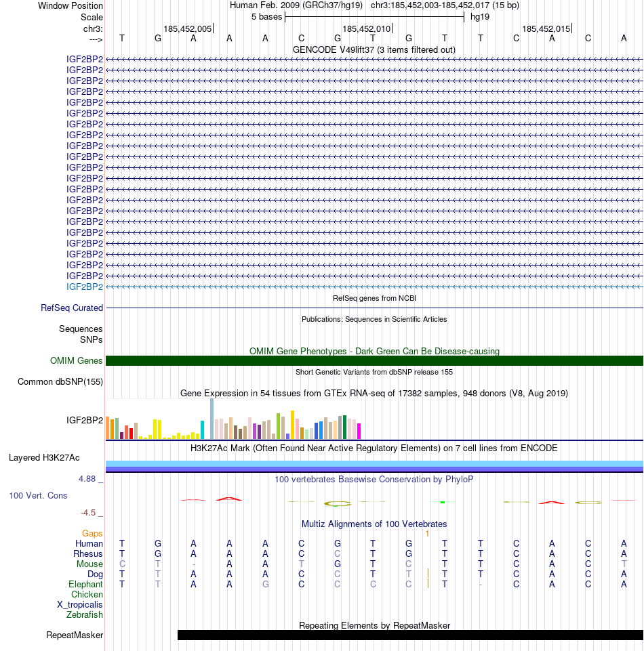
Task: Click the OMIM Genes label
Action: (x=76, y=361)
